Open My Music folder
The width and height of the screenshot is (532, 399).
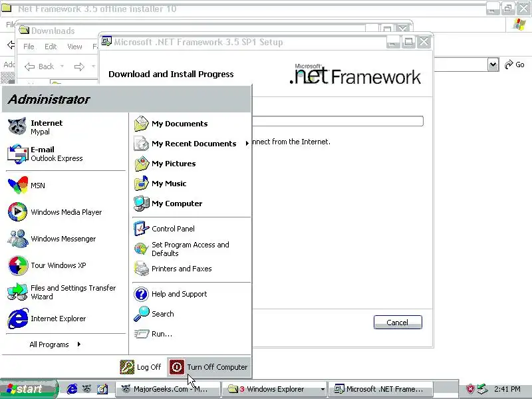pyautogui.click(x=192, y=184)
